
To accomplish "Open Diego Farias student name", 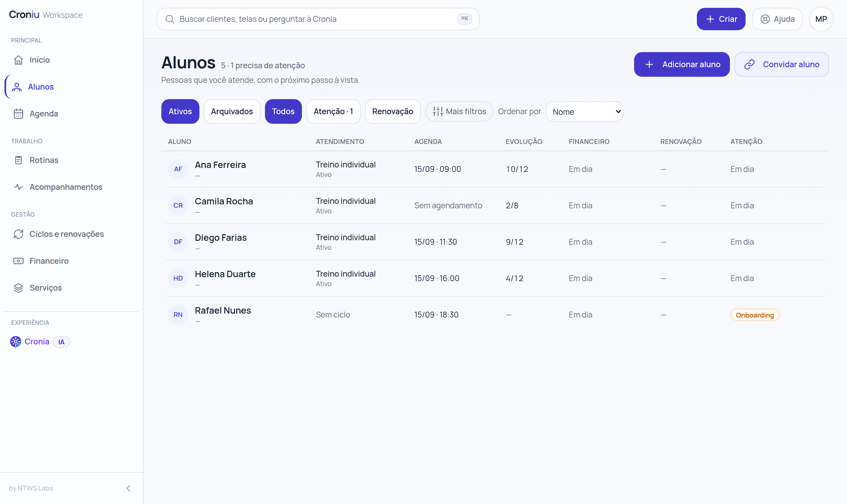I will [221, 238].
